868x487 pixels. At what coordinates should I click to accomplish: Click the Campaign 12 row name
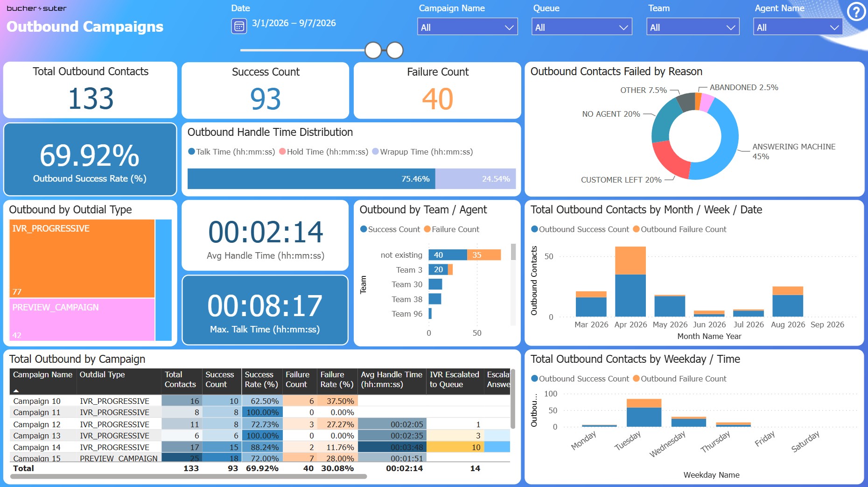(37, 424)
